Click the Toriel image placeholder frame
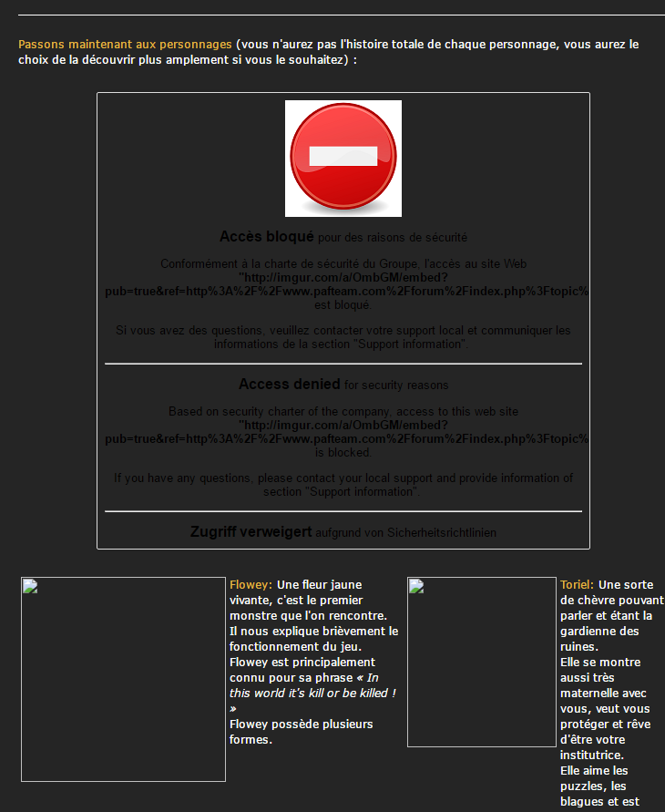This screenshot has height=812, width=665. point(482,663)
